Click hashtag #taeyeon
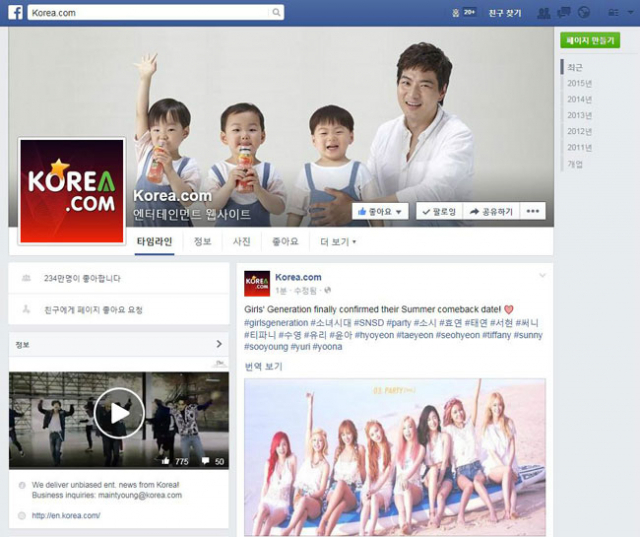 [414, 335]
